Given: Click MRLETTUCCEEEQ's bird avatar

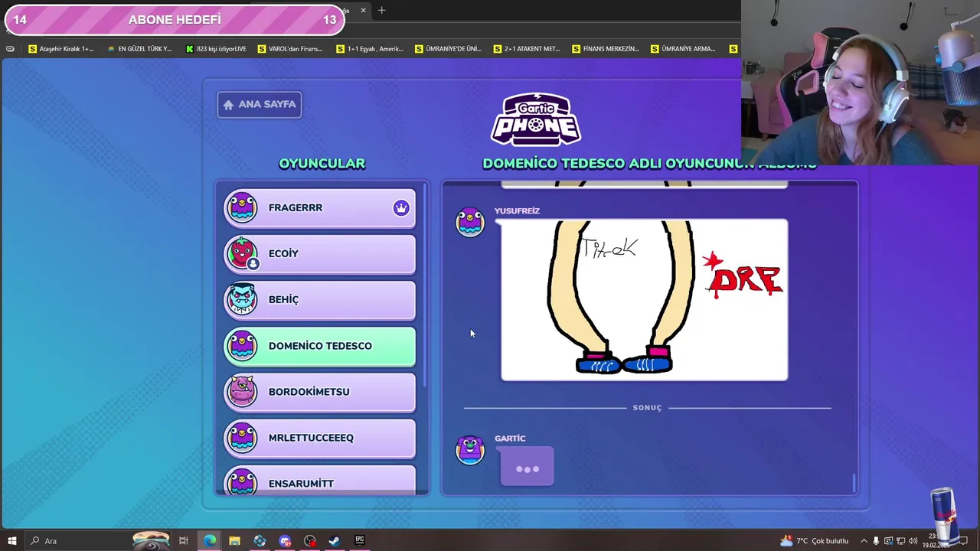Looking at the screenshot, I should click(x=243, y=437).
